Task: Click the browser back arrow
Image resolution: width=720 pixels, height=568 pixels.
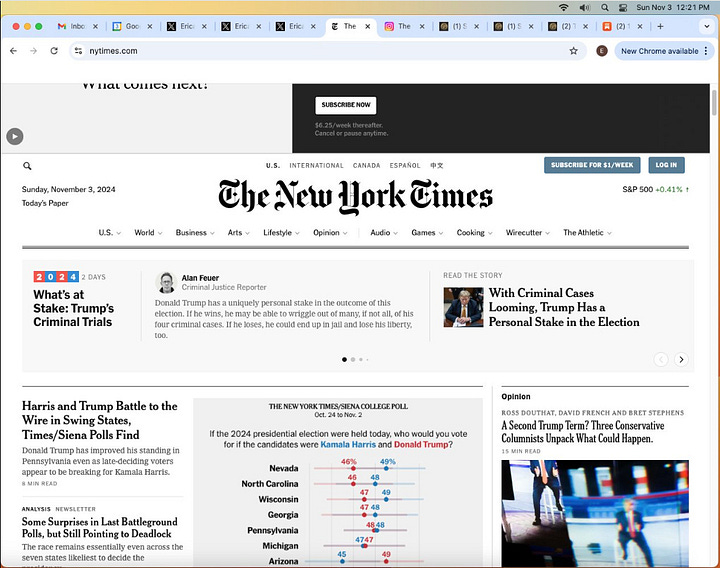Action: tap(13, 51)
